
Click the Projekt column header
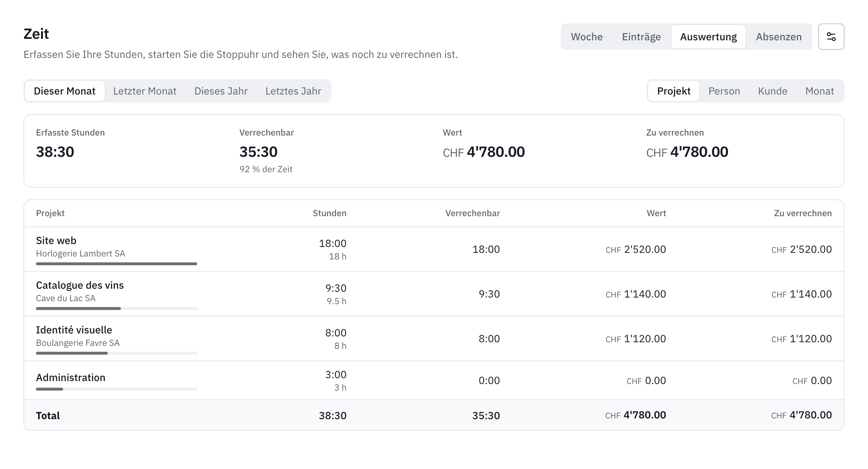click(x=50, y=213)
